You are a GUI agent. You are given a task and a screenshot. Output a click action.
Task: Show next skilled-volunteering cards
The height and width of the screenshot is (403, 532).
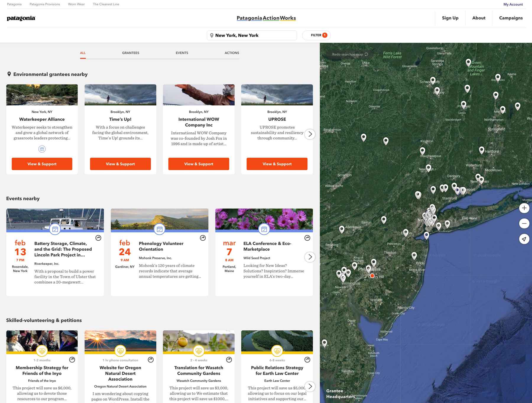310,386
